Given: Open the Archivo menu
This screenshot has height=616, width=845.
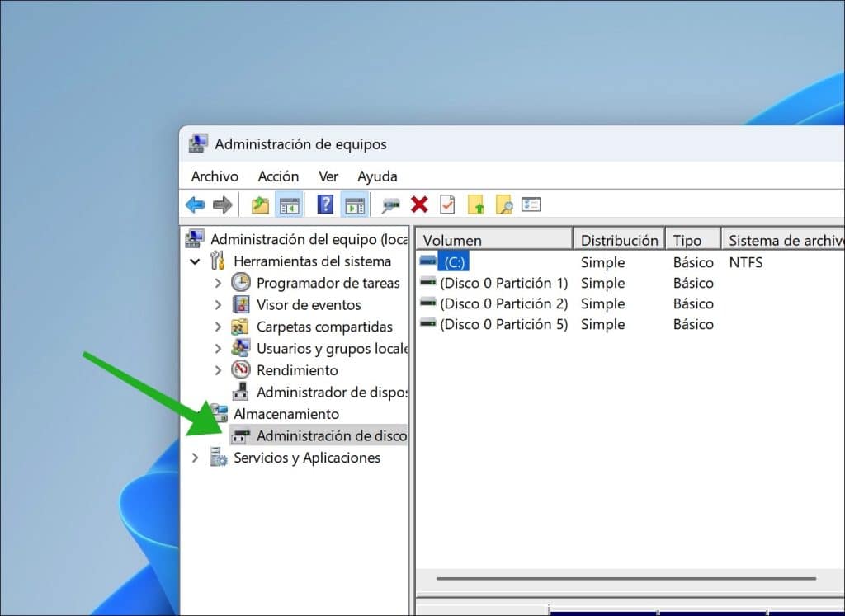Looking at the screenshot, I should click(x=215, y=176).
